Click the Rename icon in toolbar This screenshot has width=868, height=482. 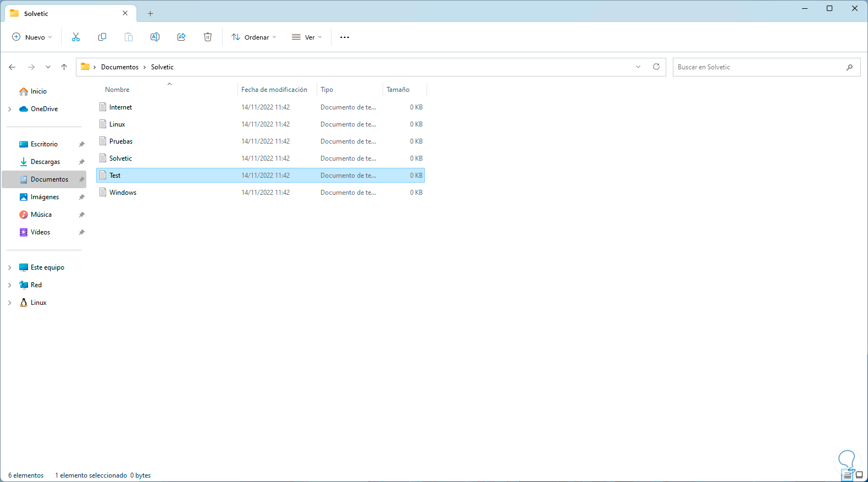click(x=155, y=37)
